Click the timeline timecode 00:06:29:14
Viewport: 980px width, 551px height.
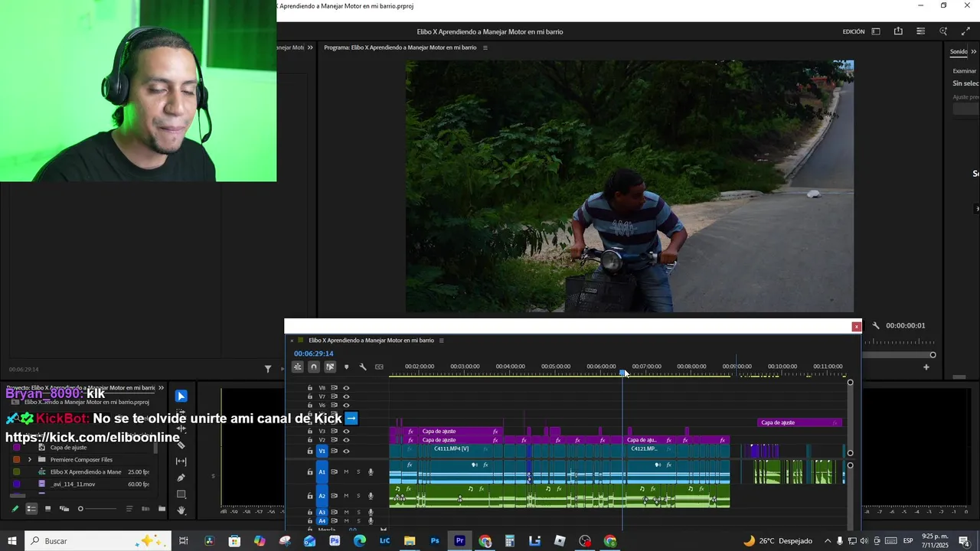314,354
